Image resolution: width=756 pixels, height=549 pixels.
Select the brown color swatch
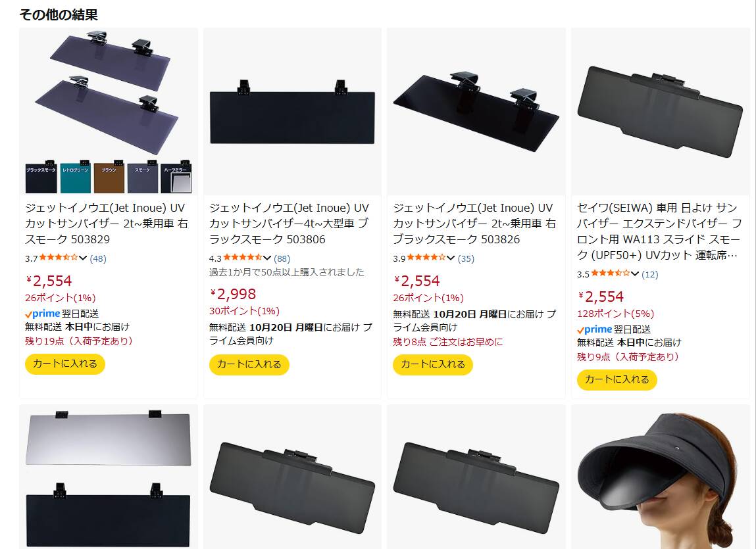click(109, 177)
